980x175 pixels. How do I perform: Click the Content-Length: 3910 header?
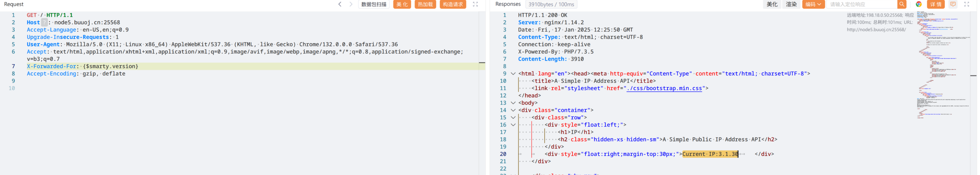pyautogui.click(x=551, y=59)
